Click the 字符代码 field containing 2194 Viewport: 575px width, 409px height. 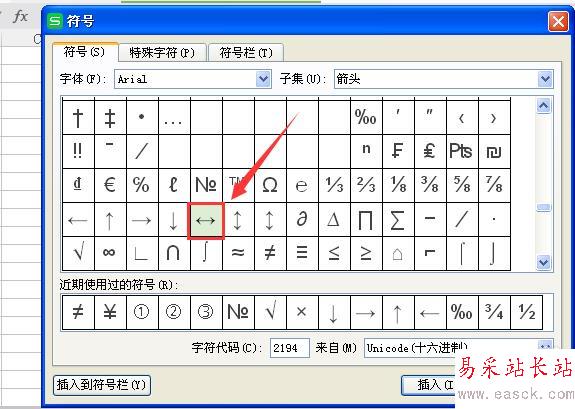pyautogui.click(x=289, y=348)
